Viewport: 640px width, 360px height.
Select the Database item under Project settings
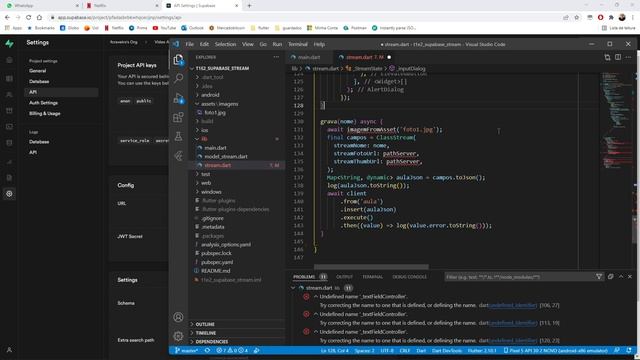tap(39, 81)
